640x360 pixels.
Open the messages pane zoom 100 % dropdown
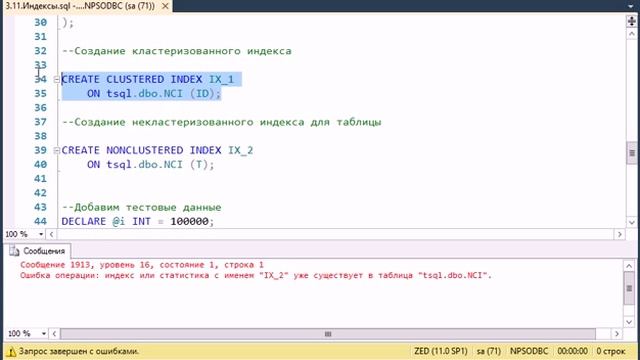44,334
